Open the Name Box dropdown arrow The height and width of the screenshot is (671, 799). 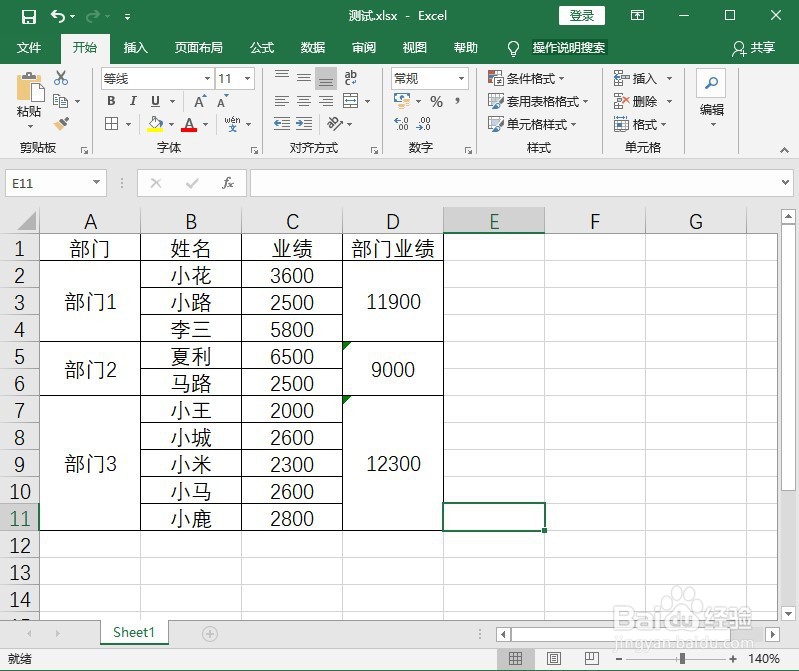(96, 182)
